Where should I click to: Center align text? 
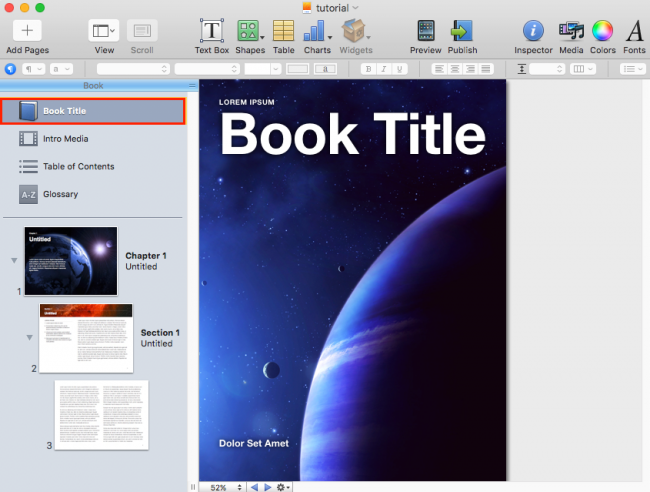[x=455, y=69]
